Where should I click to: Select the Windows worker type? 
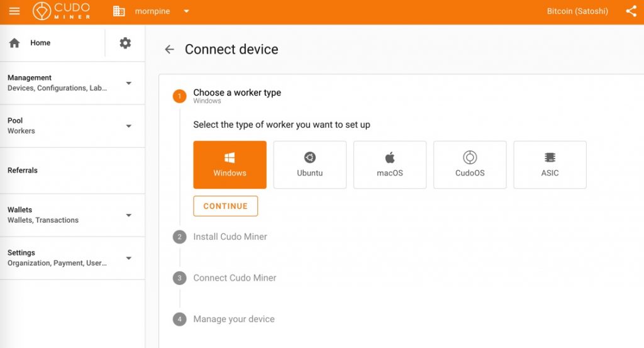click(x=230, y=165)
